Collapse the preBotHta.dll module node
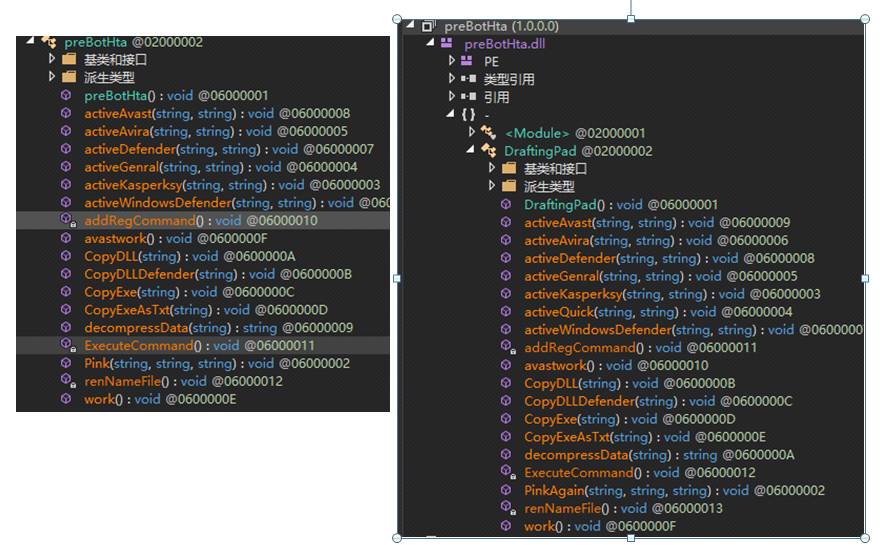The height and width of the screenshot is (545, 886). [431, 44]
